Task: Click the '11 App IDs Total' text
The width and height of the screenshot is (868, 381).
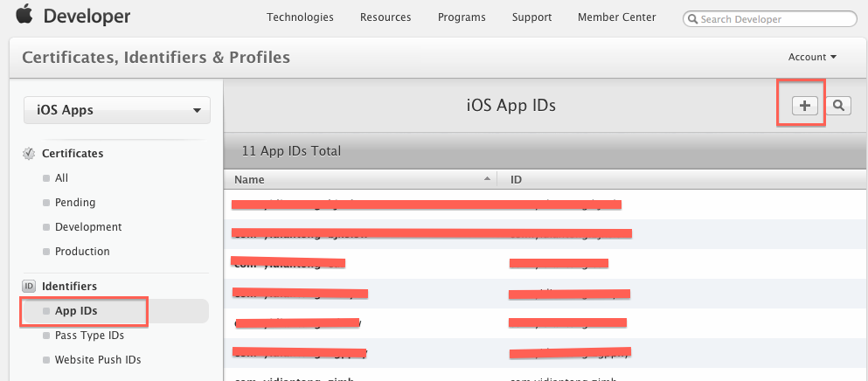Action: coord(291,150)
